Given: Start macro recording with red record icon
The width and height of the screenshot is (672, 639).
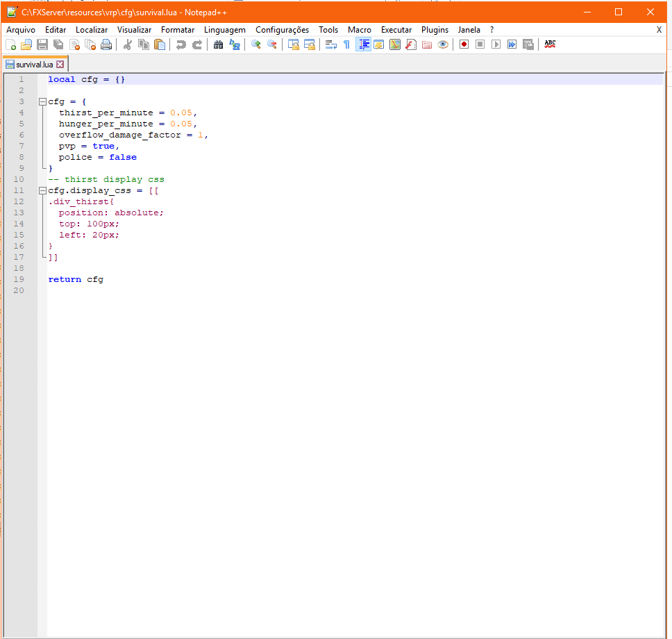Looking at the screenshot, I should (x=463, y=44).
